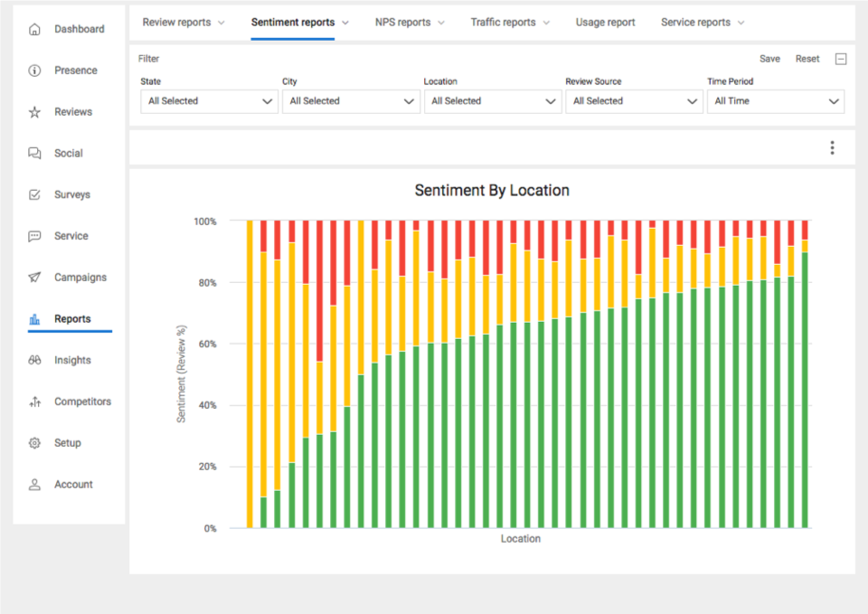Click the Insights binoculars icon
Image resolution: width=868 pixels, height=614 pixels.
(x=34, y=360)
